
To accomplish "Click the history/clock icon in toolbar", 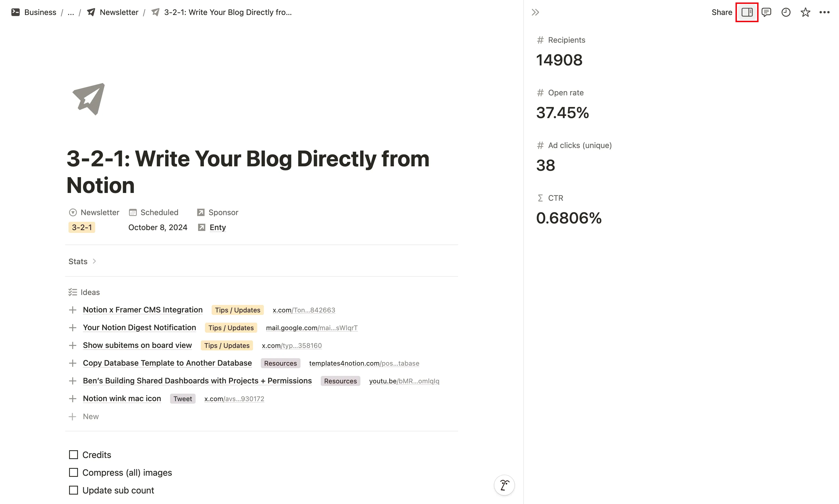I will (x=786, y=12).
